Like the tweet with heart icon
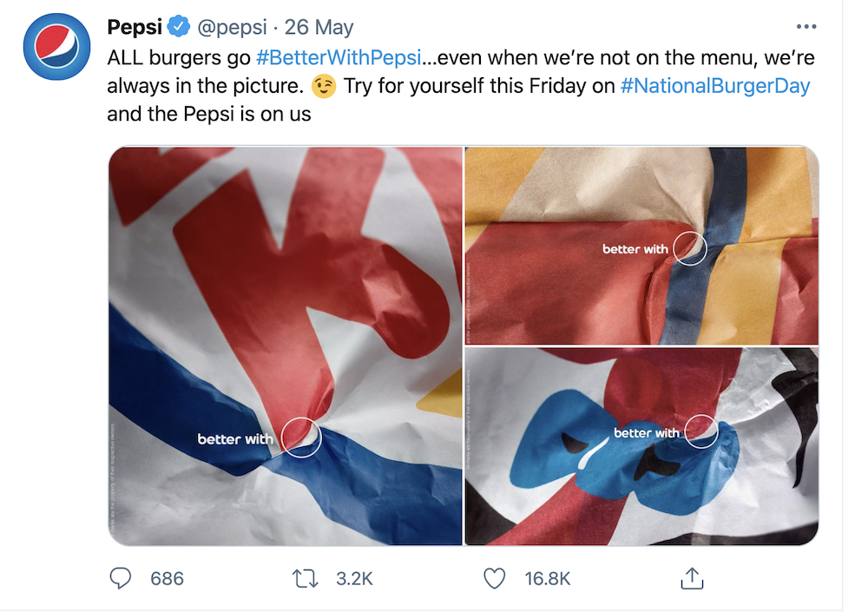 [494, 578]
